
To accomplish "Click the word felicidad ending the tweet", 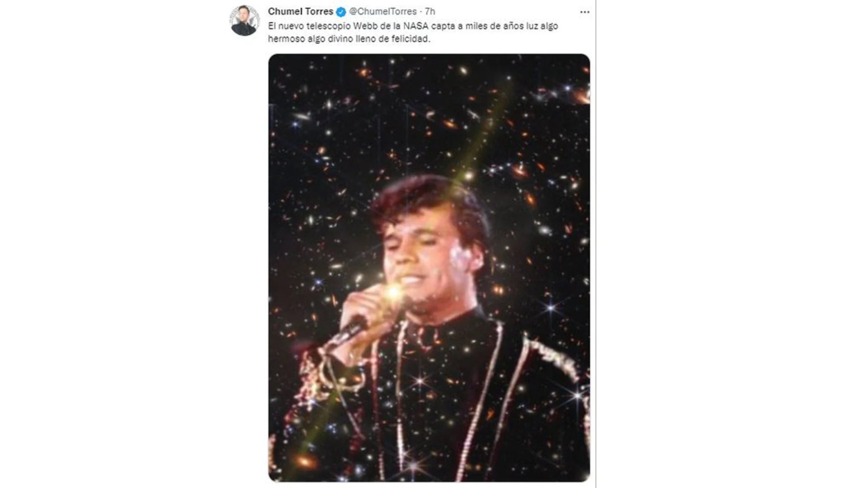I will (x=411, y=39).
